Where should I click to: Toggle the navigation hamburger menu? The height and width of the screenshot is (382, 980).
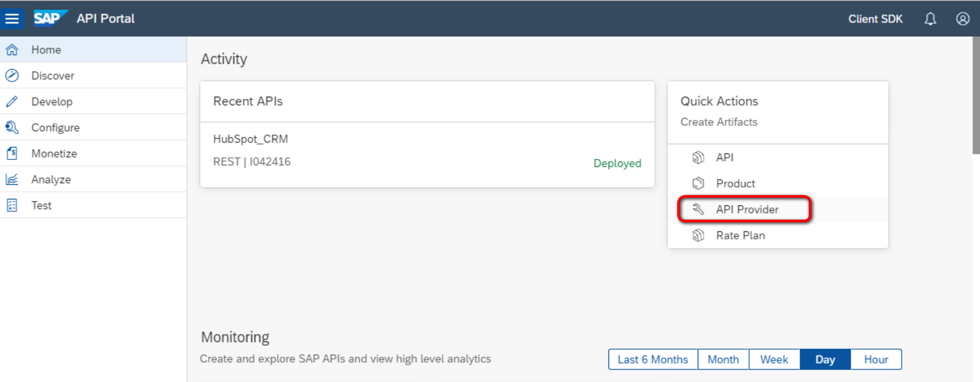coord(12,18)
